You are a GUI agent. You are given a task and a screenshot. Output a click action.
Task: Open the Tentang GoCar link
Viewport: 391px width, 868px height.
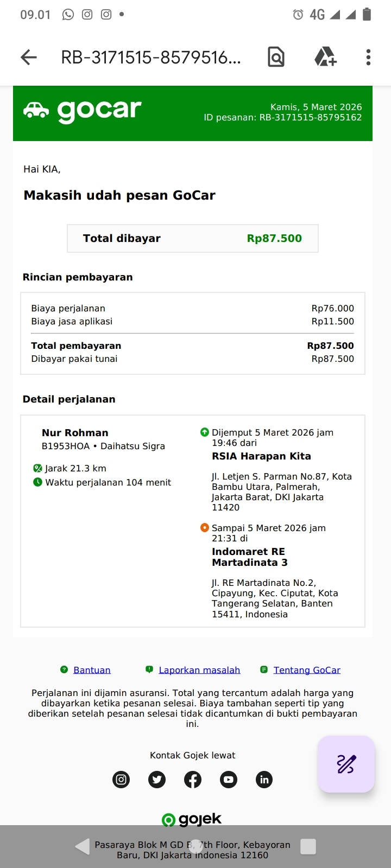point(307,670)
